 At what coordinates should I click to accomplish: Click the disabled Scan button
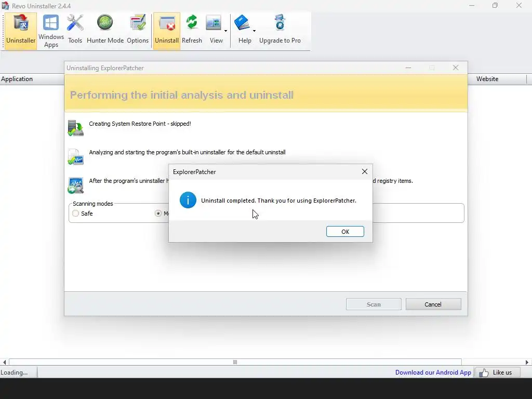374,304
